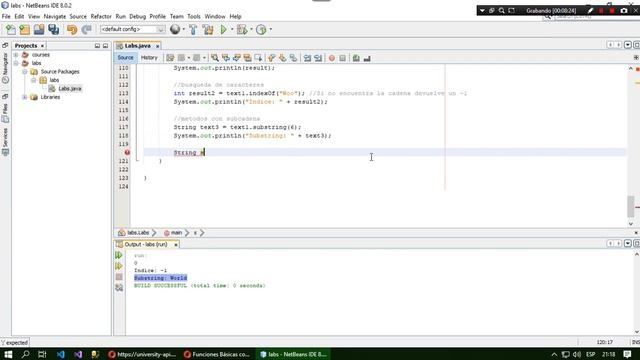Screen dimensions: 640x360
Task: Click the Clean and Build icon
Action: (x=208, y=29)
